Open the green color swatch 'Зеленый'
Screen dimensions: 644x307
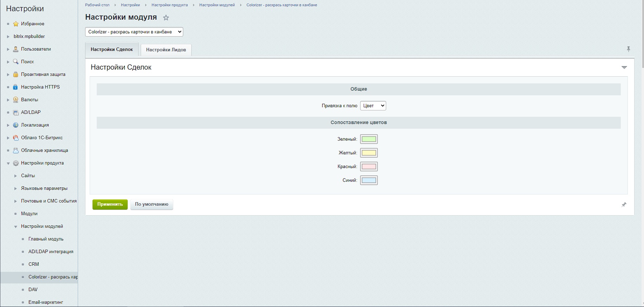[x=369, y=139]
